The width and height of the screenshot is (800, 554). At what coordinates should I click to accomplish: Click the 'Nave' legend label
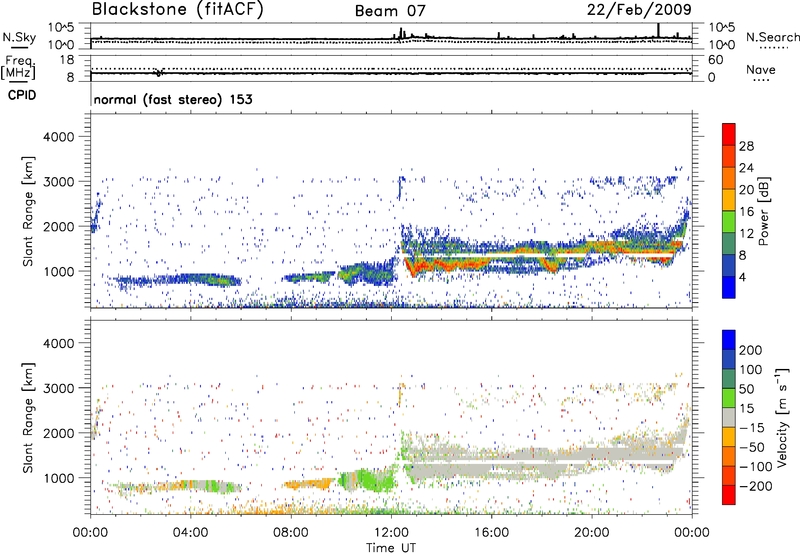coord(761,69)
